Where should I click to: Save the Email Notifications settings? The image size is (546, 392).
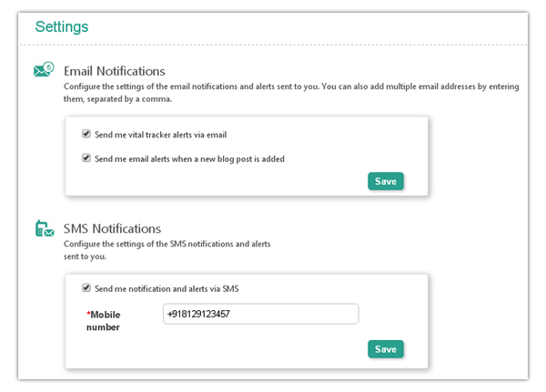(x=386, y=181)
